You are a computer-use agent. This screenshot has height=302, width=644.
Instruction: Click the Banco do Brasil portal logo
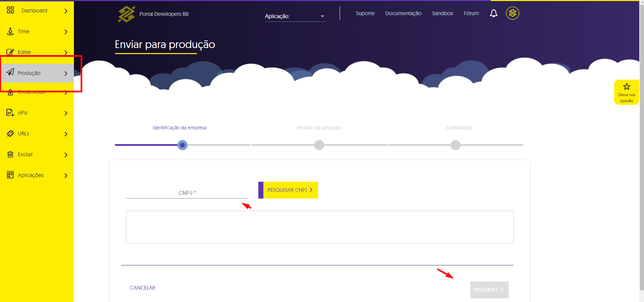[x=126, y=14]
